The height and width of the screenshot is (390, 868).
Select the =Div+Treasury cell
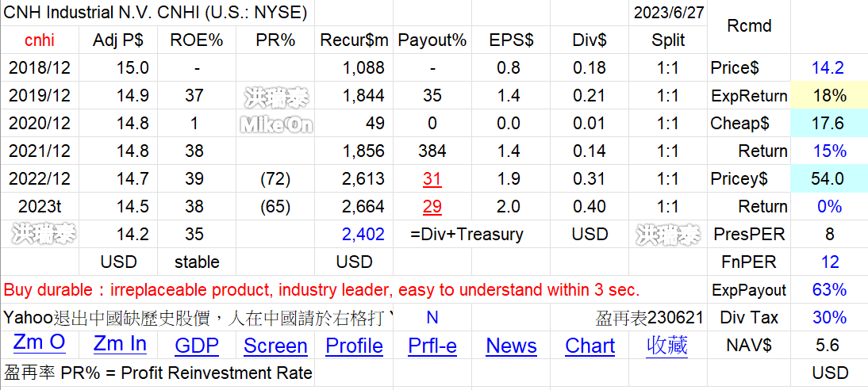[467, 234]
